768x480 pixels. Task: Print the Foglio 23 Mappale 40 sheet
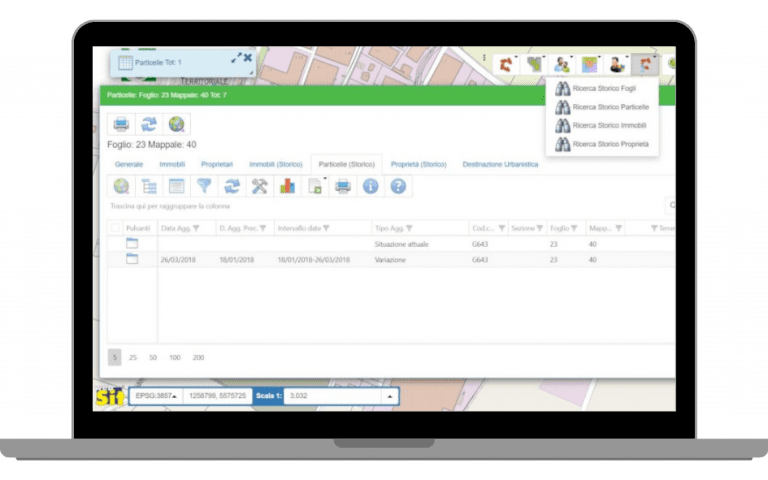pos(121,124)
